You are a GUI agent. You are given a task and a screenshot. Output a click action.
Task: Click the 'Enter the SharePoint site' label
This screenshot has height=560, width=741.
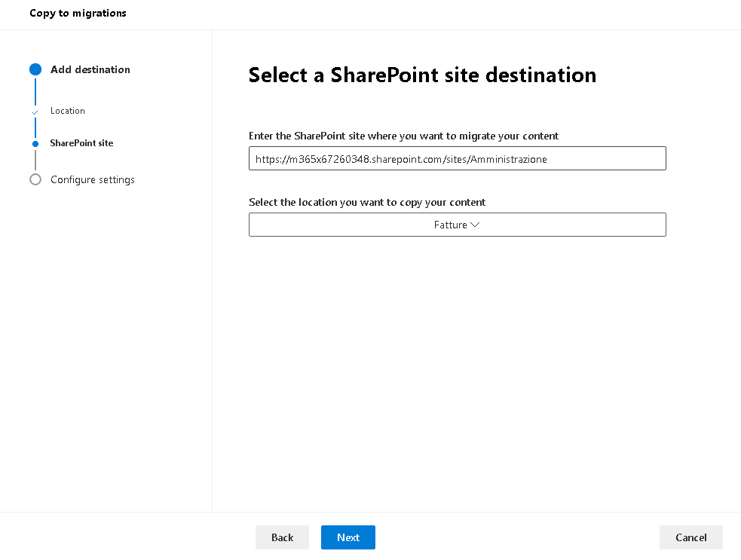pyautogui.click(x=403, y=136)
